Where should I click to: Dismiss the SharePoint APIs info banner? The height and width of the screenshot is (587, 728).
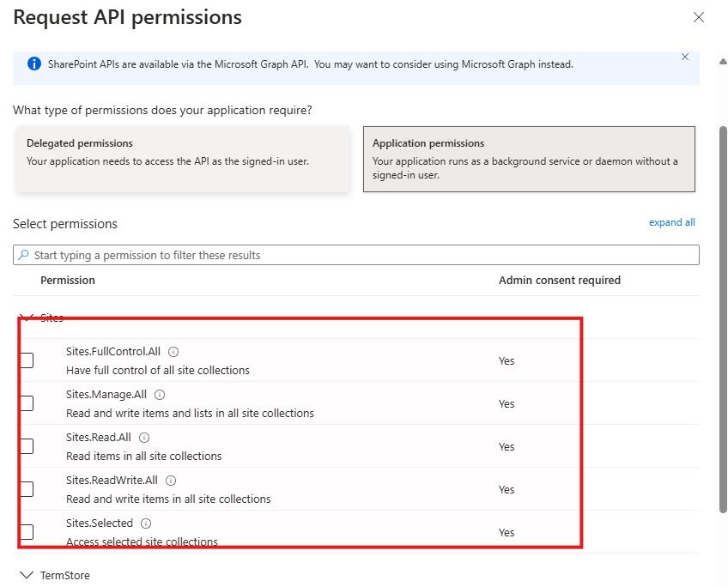coord(685,57)
